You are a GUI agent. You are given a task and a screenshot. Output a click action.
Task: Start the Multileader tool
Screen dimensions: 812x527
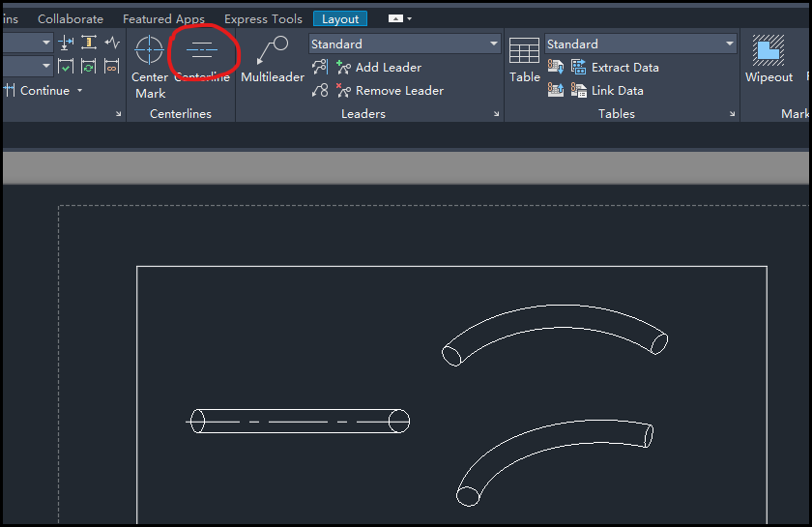click(273, 59)
